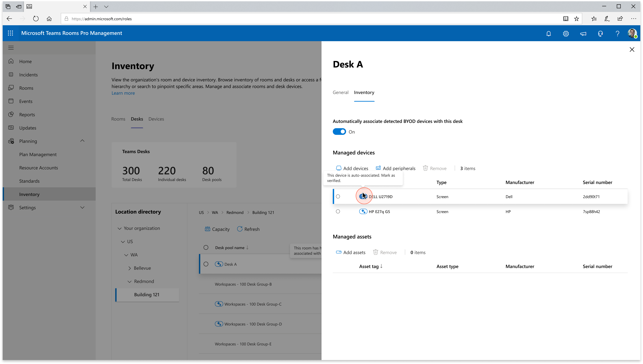
Task: Select the Desks tab
Action: 137,119
